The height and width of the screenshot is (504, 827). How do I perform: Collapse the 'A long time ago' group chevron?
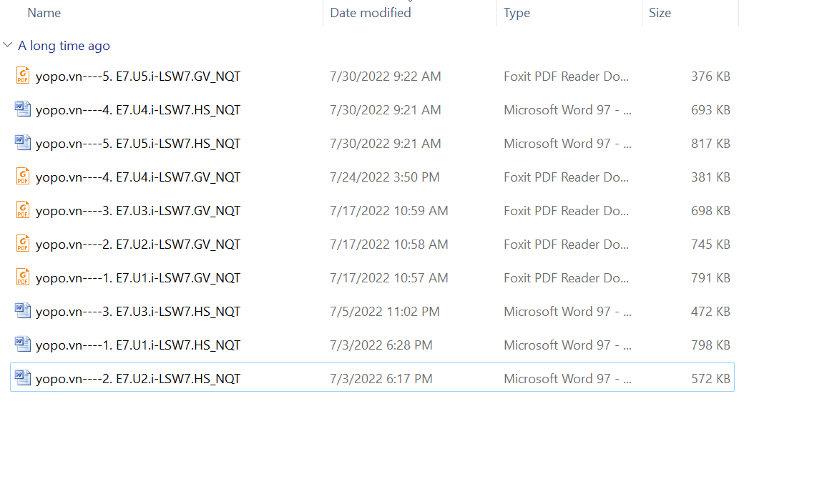point(8,46)
